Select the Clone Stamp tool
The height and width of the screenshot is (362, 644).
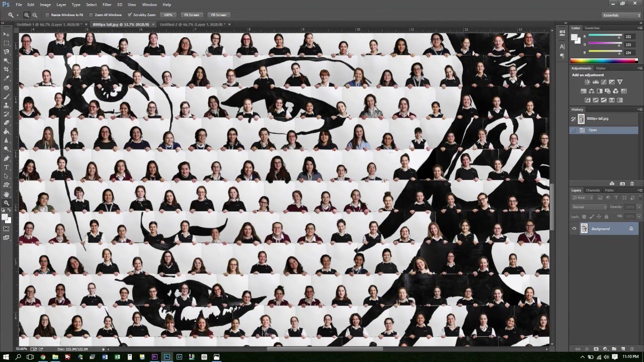pos(7,105)
